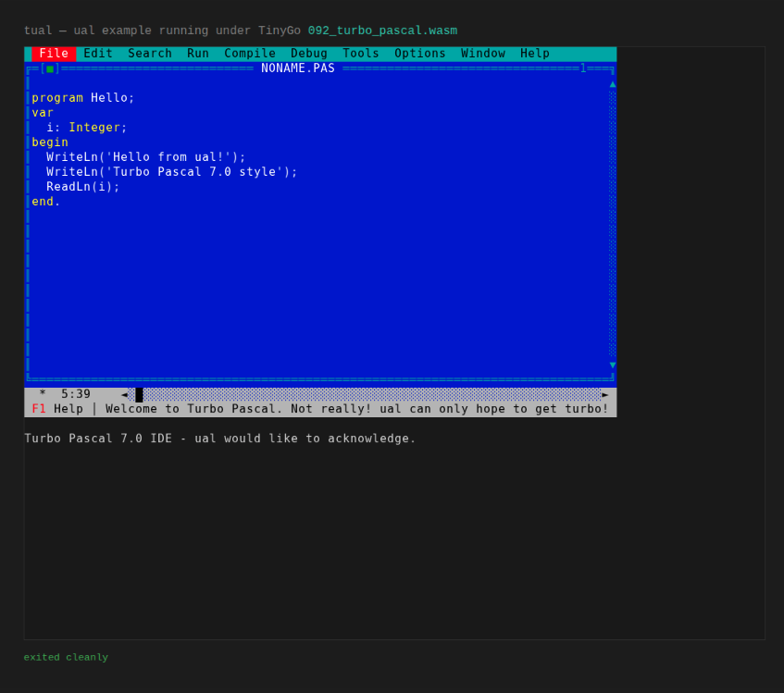Expand the Options menu
The height and width of the screenshot is (693, 784).
pos(420,54)
